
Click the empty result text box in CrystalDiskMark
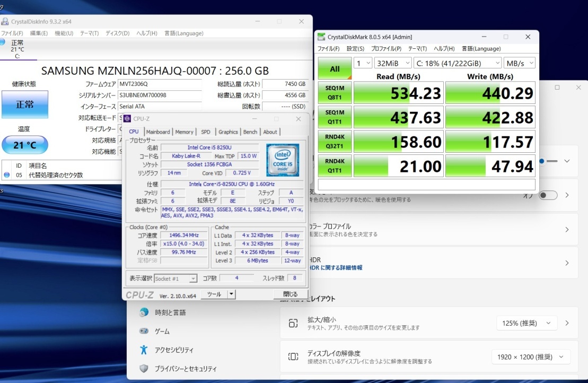426,185
